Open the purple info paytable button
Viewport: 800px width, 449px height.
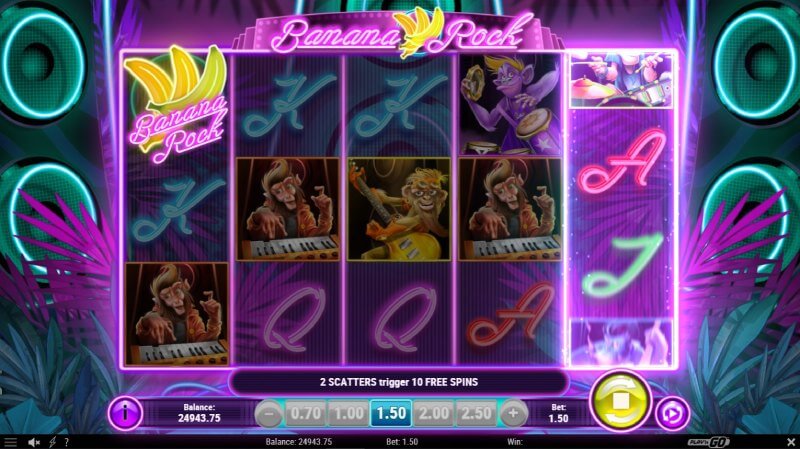point(125,412)
